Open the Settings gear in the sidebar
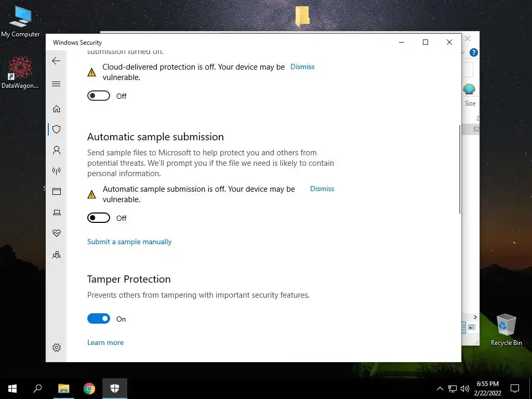Screen dimensions: 532x399 (57, 348)
